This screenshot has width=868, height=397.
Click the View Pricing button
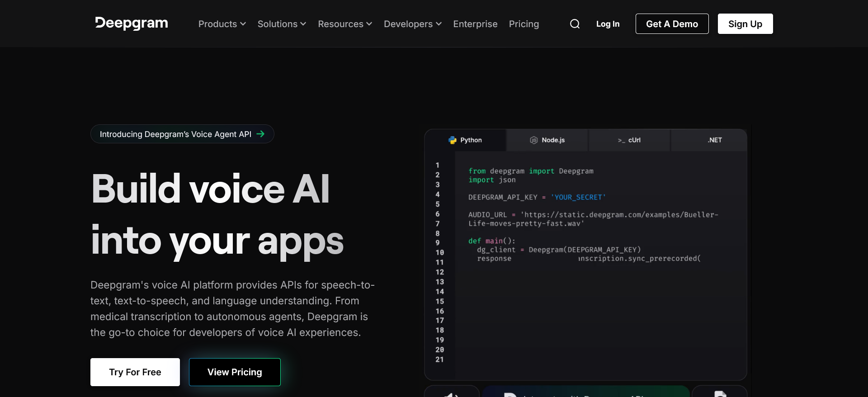tap(235, 372)
